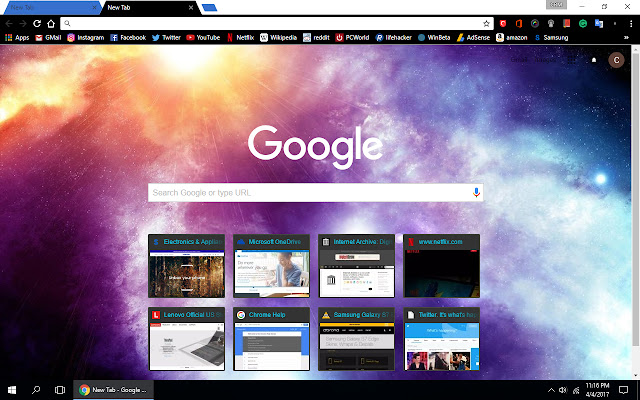The width and height of the screenshot is (640, 400).
Task: Open the Images link at top right
Action: [545, 60]
